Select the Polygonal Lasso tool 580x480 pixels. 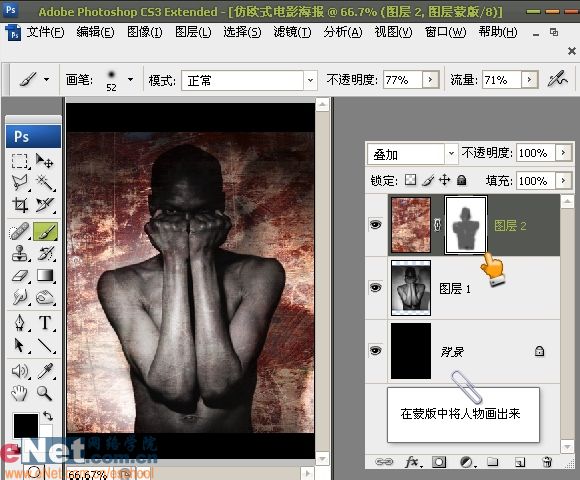(20, 183)
